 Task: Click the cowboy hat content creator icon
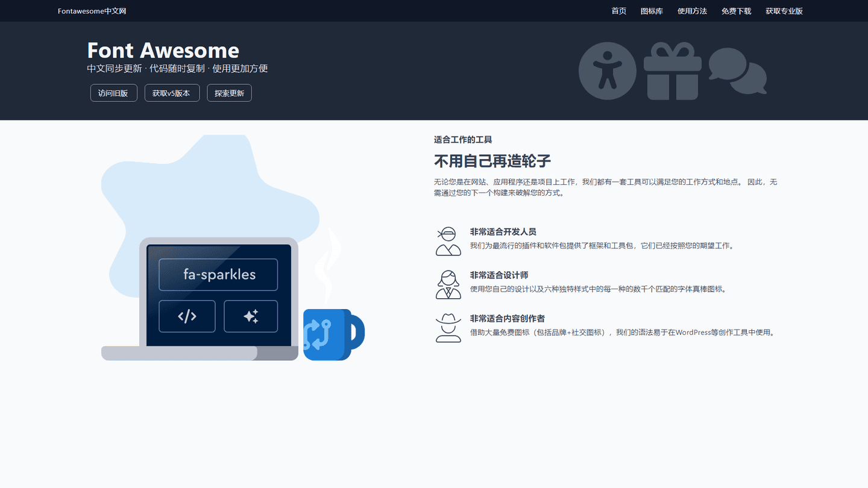(x=448, y=328)
